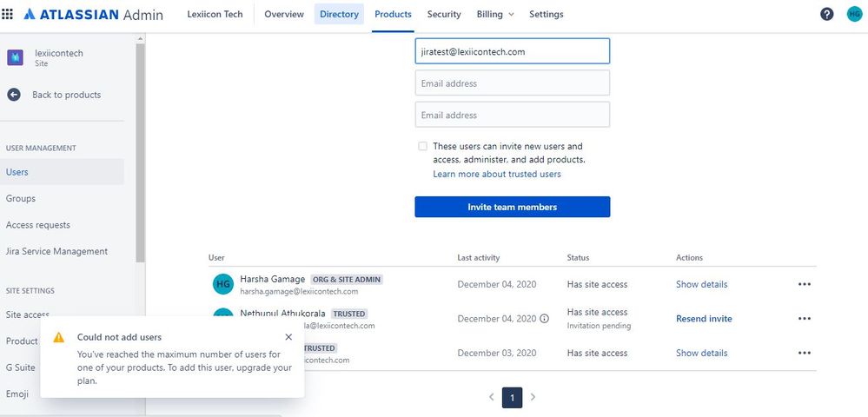This screenshot has width=868, height=417.
Task: Select page 1 in pagination
Action: (x=512, y=398)
